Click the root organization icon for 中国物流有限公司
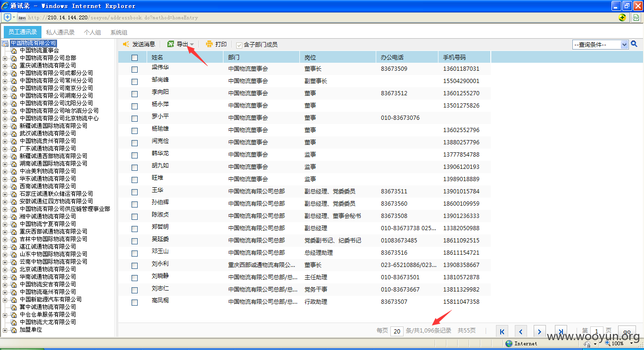 click(6, 43)
